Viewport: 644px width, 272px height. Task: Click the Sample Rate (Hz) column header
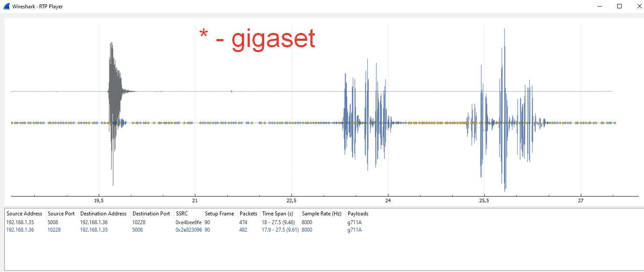tap(321, 214)
